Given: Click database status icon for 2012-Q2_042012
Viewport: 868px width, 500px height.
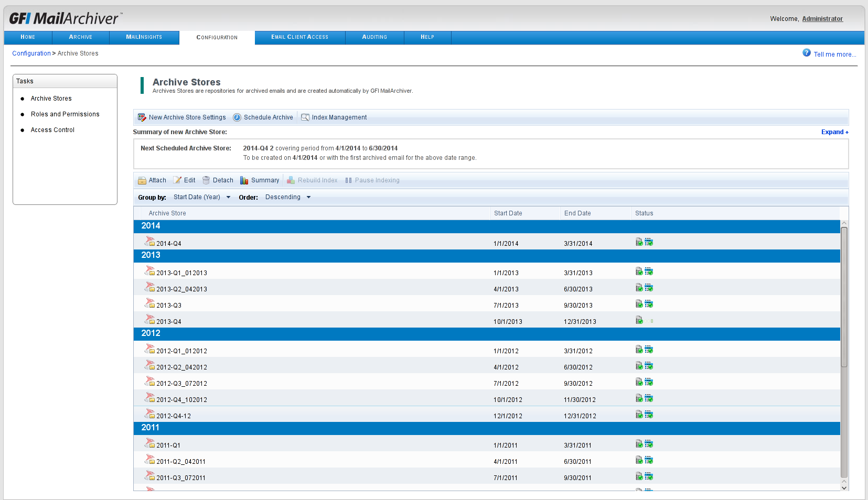Looking at the screenshot, I should click(639, 365).
